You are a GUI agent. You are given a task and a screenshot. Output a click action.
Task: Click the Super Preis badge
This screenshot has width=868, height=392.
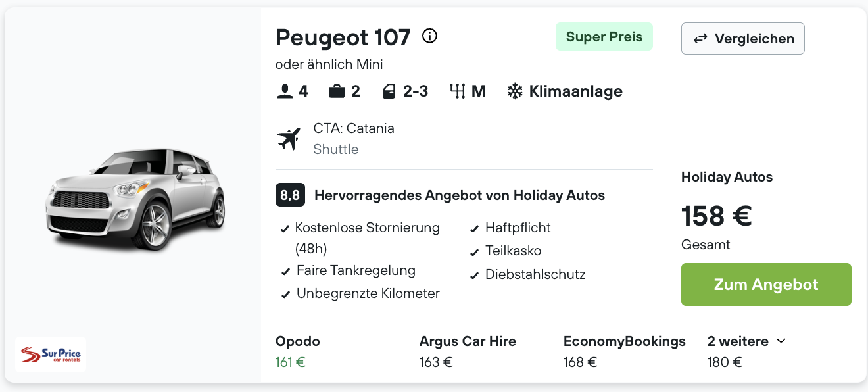[604, 37]
